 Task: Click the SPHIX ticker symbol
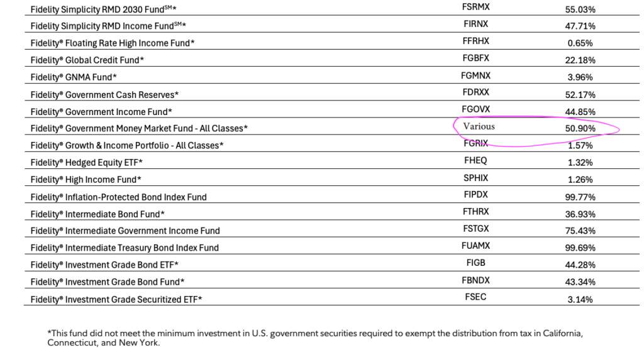click(475, 178)
